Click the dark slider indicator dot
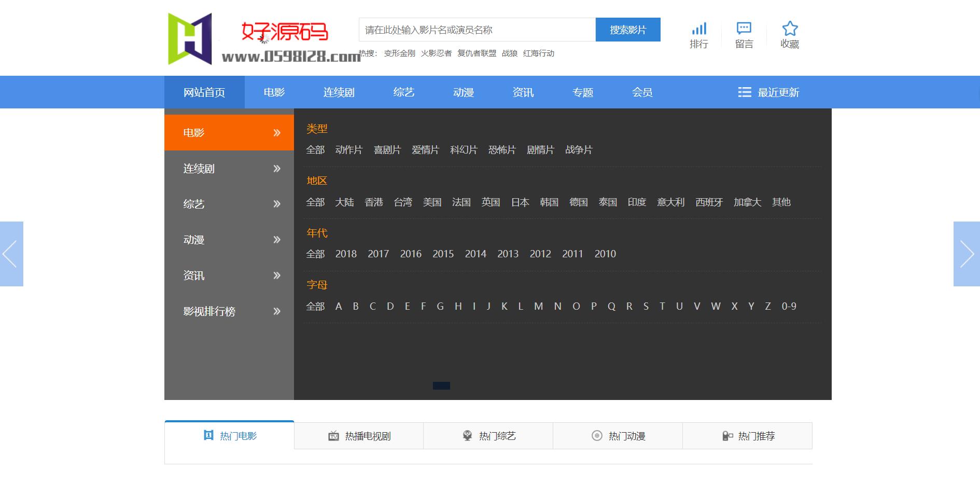980x483 pixels. click(441, 385)
